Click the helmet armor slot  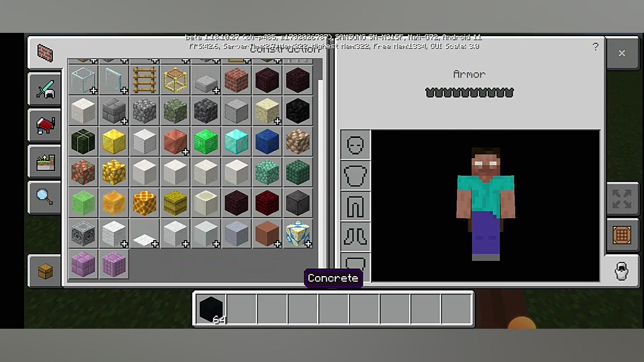point(355,145)
